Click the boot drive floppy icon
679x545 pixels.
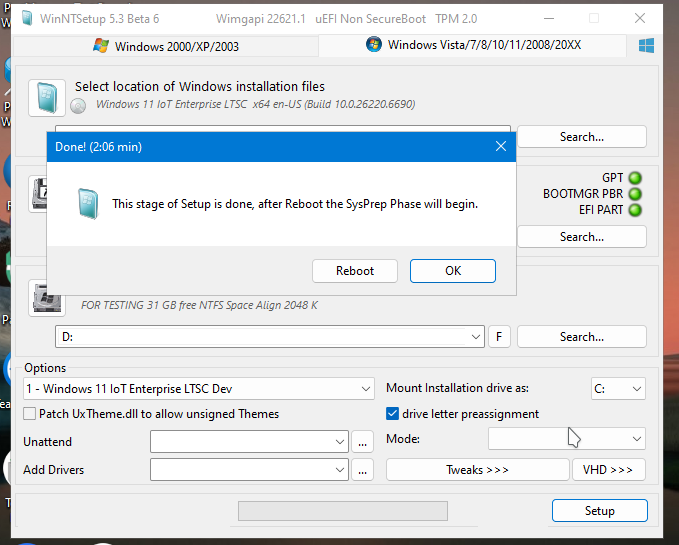tap(38, 194)
